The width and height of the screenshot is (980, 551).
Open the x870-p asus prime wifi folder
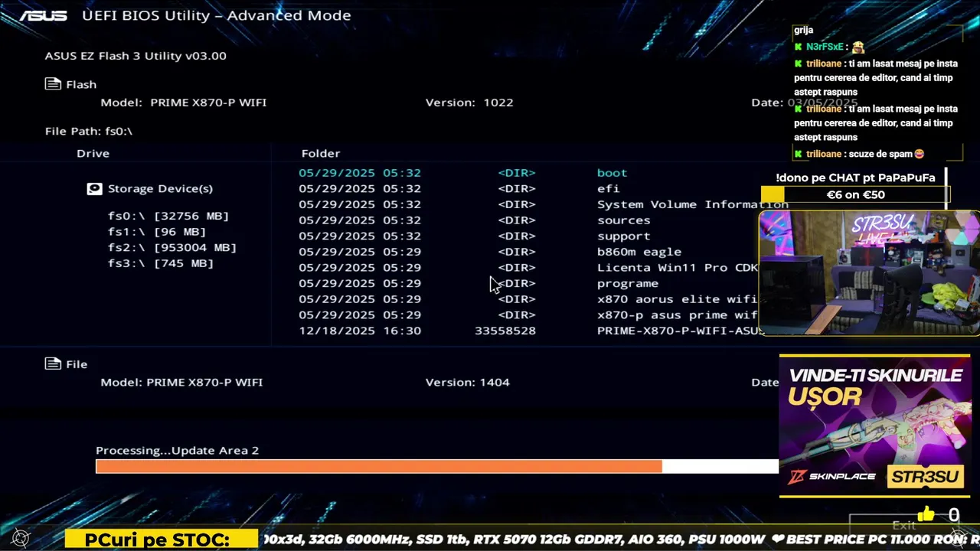(x=678, y=315)
